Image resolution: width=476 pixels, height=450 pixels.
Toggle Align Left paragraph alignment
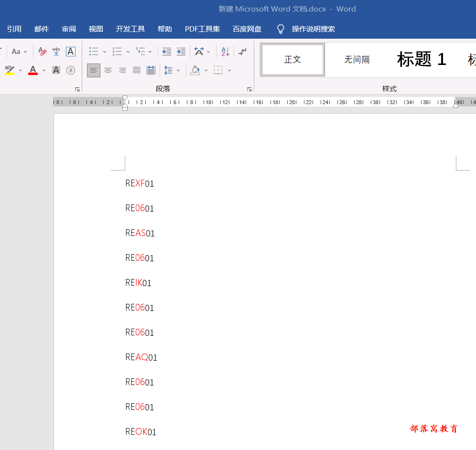[x=94, y=70]
